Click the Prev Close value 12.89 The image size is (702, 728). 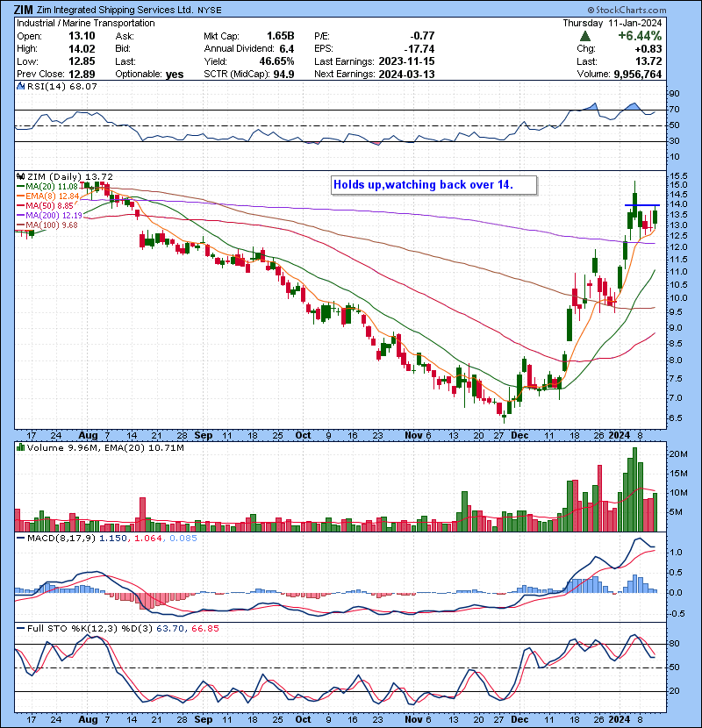point(82,75)
